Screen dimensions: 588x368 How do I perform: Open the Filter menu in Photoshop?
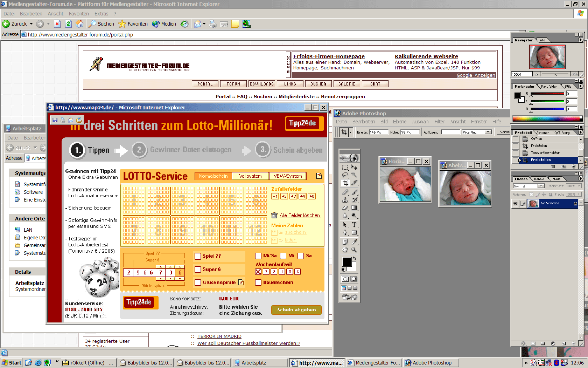tap(439, 122)
